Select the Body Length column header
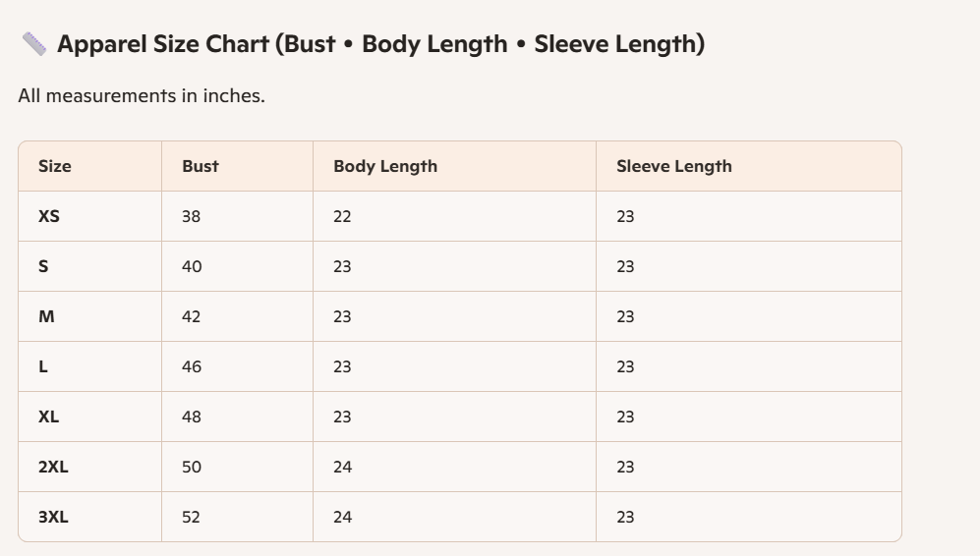980x556 pixels. [385, 166]
